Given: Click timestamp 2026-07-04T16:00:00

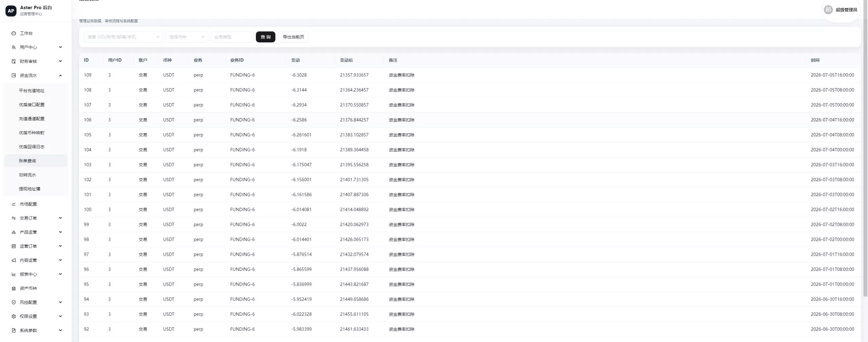Looking at the screenshot, I should (x=832, y=120).
